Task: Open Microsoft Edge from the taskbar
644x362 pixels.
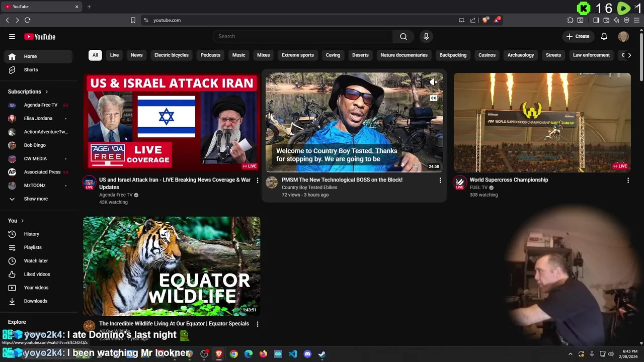Action: pyautogui.click(x=249, y=354)
